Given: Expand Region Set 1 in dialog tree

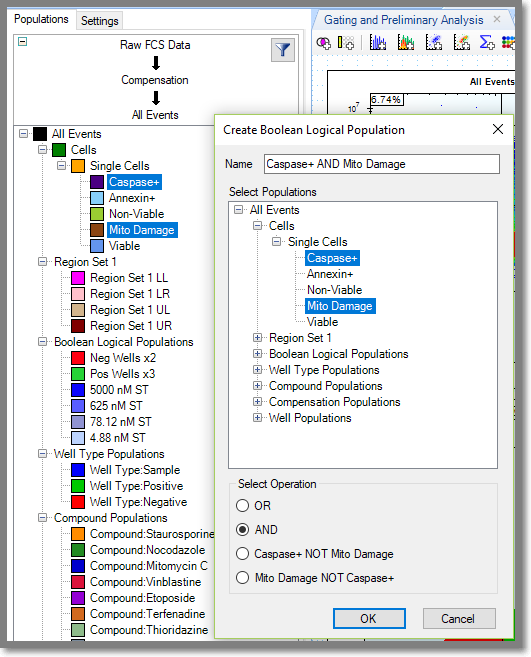Looking at the screenshot, I should (257, 337).
